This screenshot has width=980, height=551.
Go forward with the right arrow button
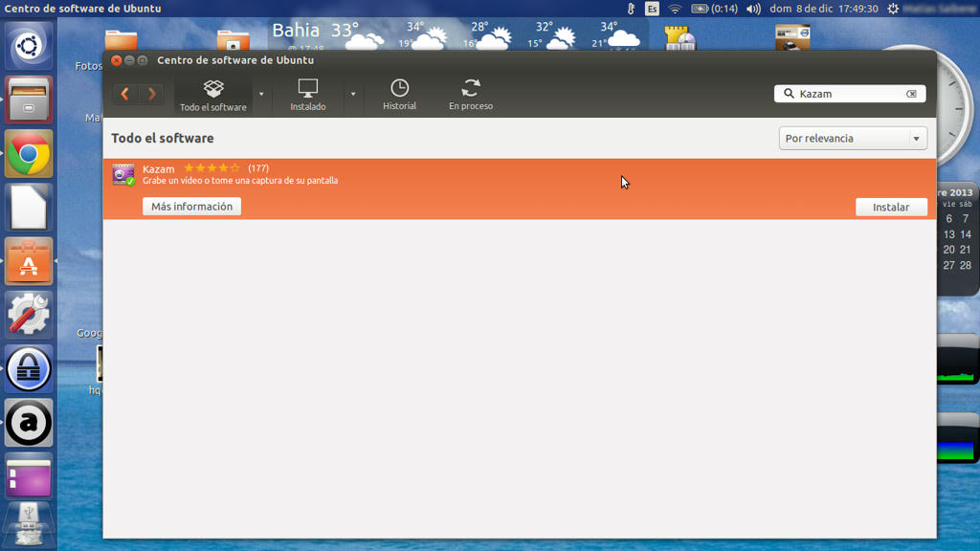152,94
